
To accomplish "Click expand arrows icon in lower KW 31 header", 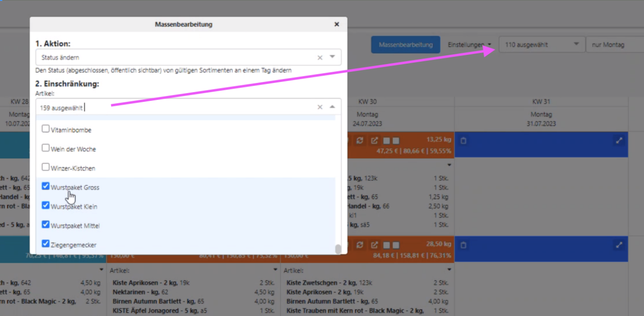I will 619,245.
